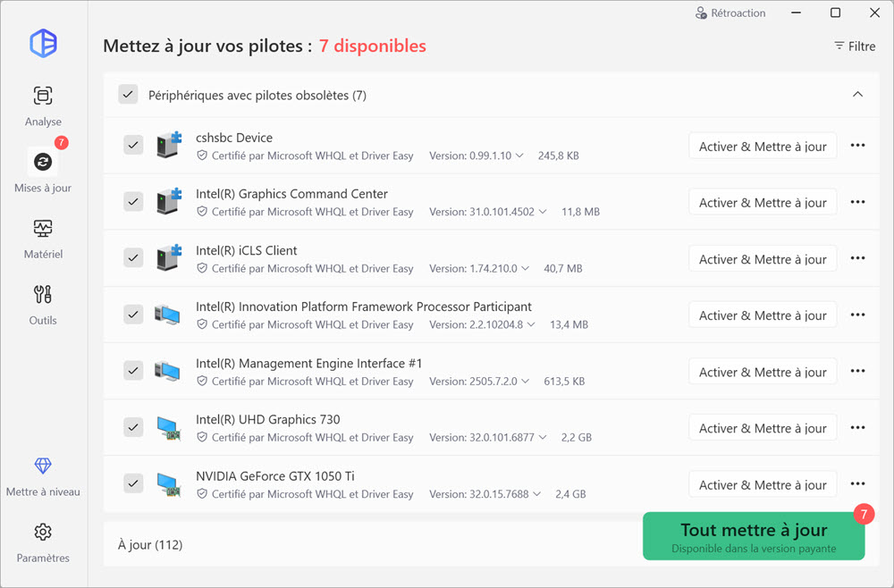Uncheck the NVIDIA GeForce GTX 1050 Ti checkbox
Screen dimensions: 894x588
pos(133,483)
